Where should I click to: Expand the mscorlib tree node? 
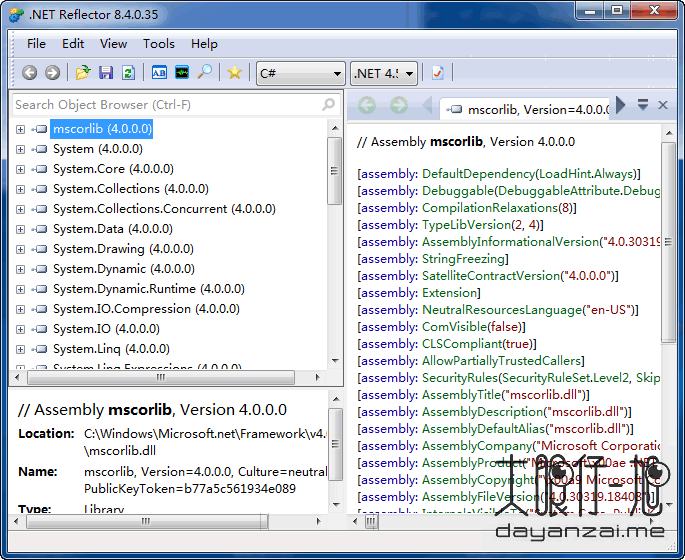click(x=21, y=129)
